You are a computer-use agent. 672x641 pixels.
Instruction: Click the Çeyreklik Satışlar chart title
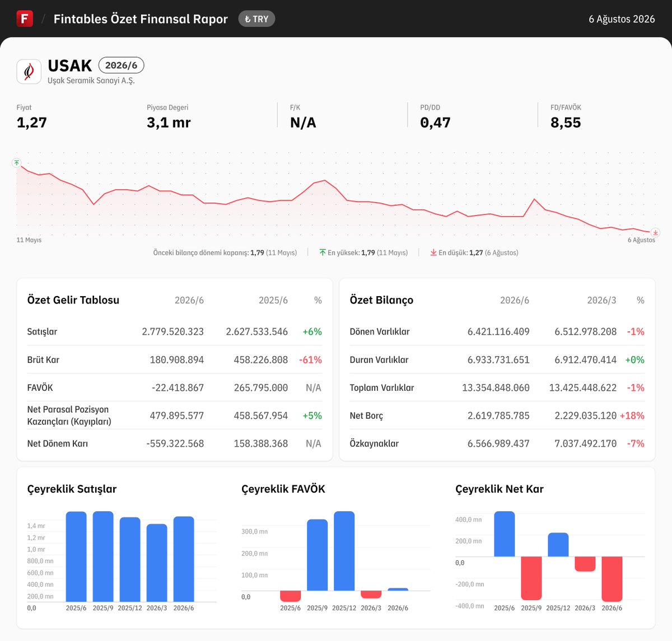[x=72, y=489]
